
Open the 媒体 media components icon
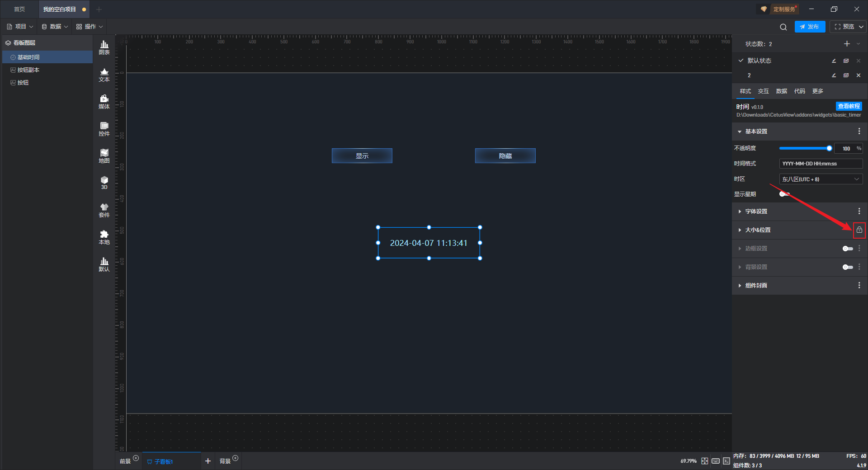(104, 102)
